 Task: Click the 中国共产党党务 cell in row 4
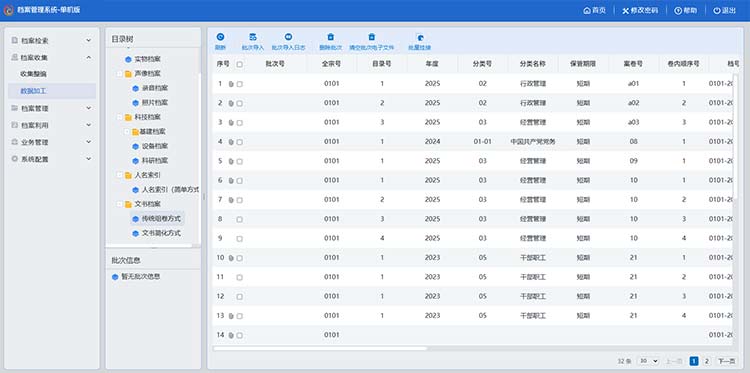pos(533,142)
